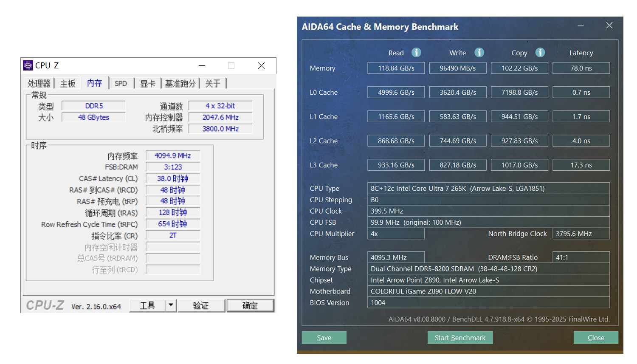
Task: Click the Memory Read value 118.84 GB/s
Action: point(396,68)
